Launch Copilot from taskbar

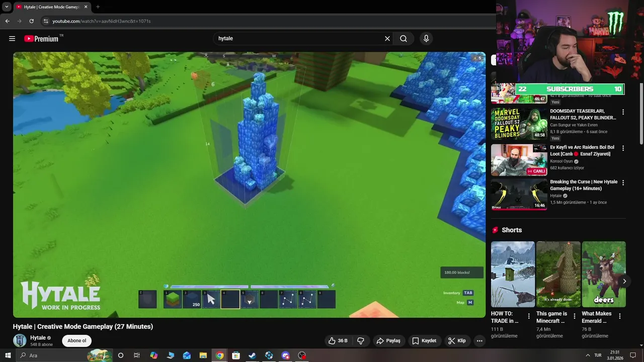(x=154, y=355)
